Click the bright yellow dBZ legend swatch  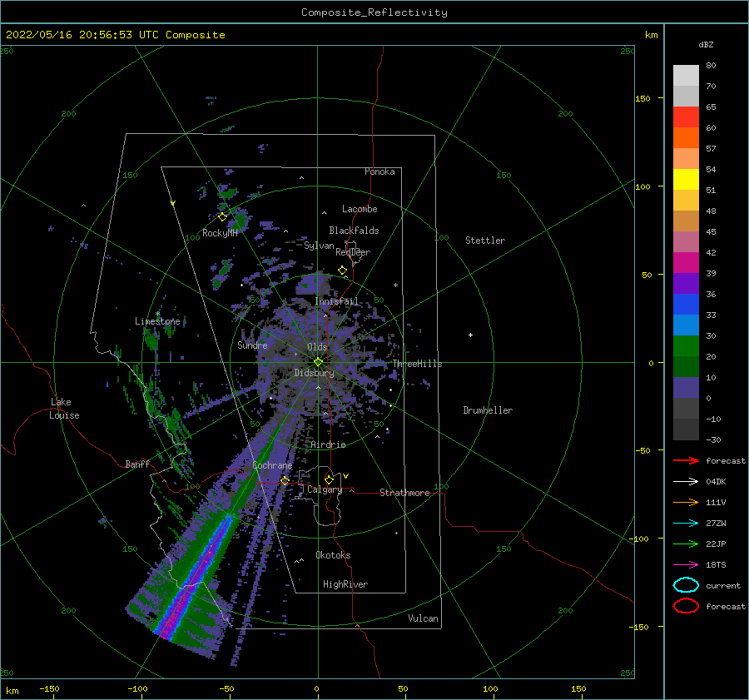[x=686, y=179]
